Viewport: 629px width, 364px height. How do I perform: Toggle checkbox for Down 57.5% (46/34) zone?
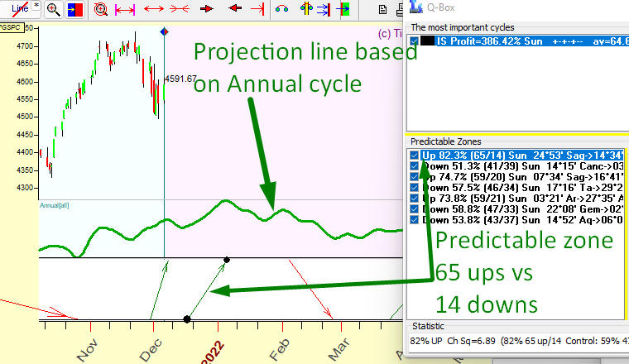tap(415, 188)
